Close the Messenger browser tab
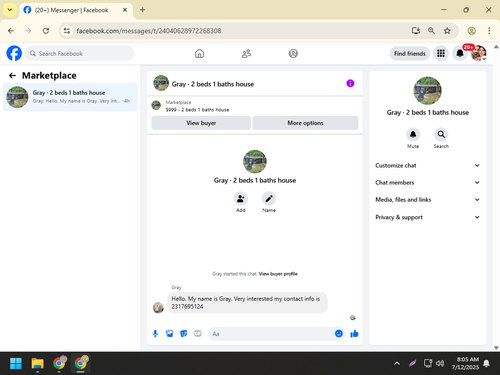 coord(125,10)
